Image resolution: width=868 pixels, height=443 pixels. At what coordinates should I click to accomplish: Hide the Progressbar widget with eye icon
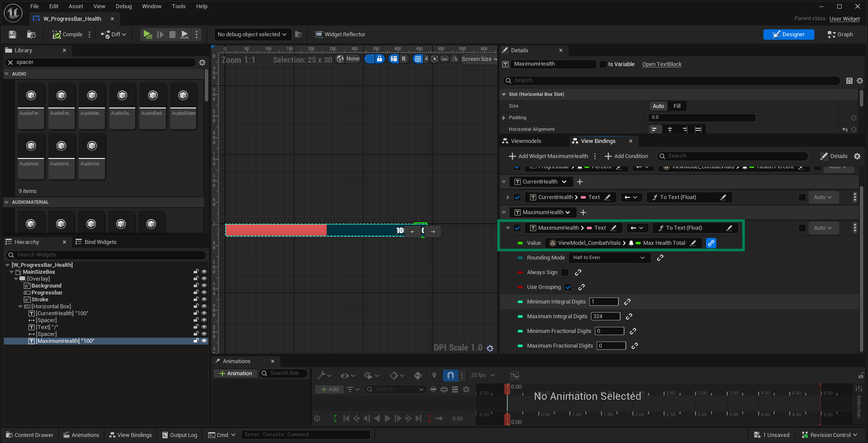tap(204, 293)
